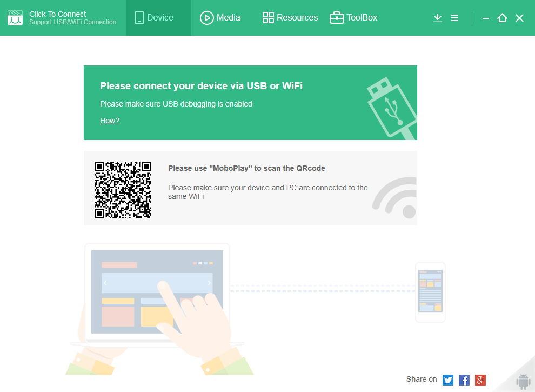Share on Twitter icon
Viewport: 535px width, 392px height.
(447, 380)
